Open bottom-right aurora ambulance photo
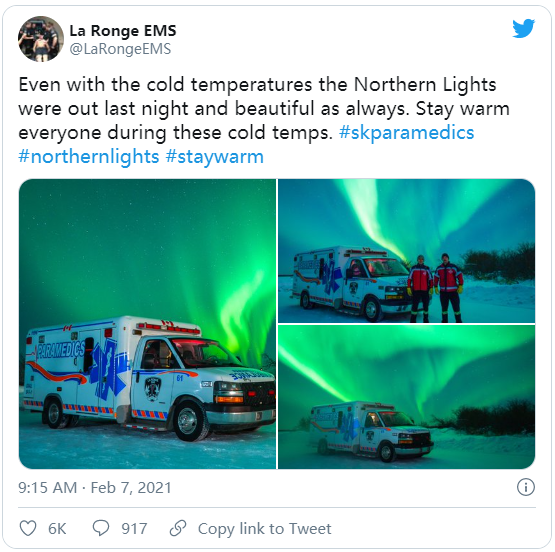 click(406, 397)
